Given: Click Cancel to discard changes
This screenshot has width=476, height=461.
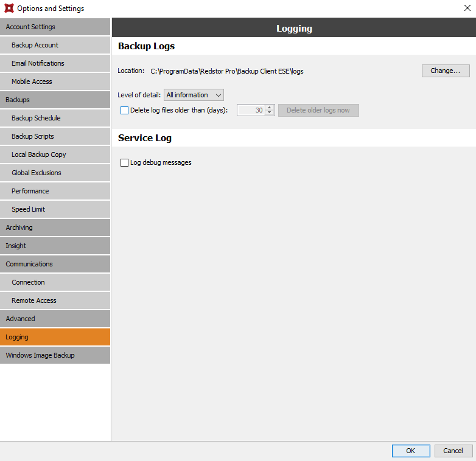Looking at the screenshot, I should pyautogui.click(x=453, y=451).
